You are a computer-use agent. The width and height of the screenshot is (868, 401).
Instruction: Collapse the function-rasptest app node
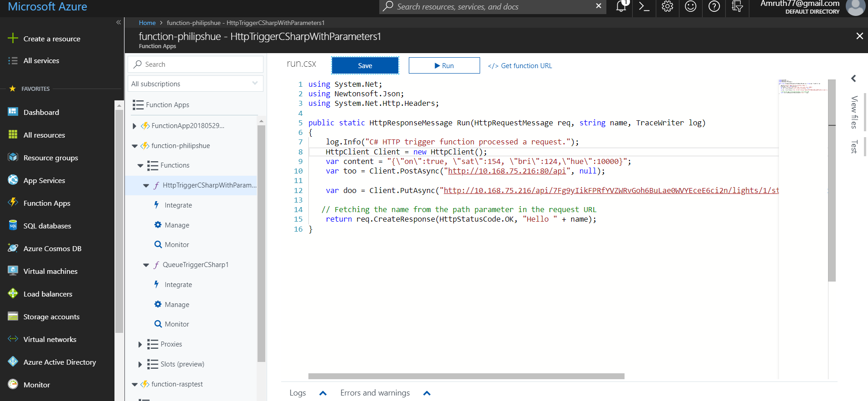[134, 385]
